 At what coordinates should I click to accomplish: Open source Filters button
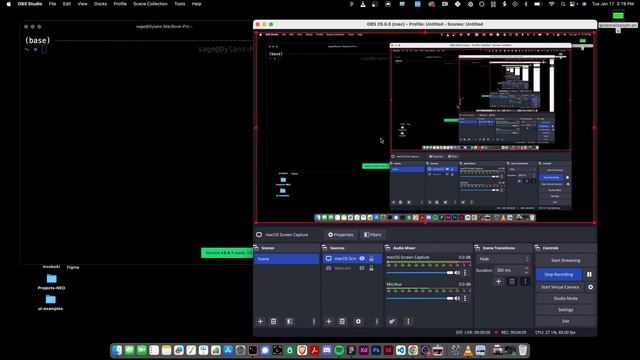pos(373,235)
